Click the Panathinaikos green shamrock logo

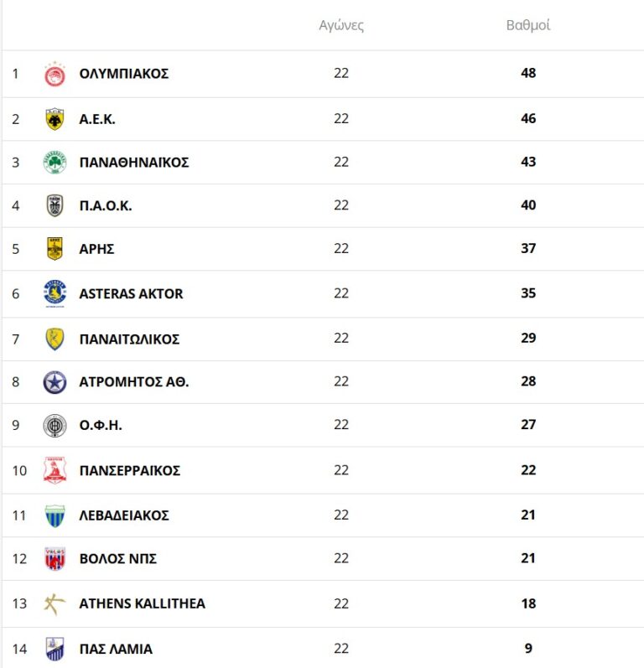55,162
